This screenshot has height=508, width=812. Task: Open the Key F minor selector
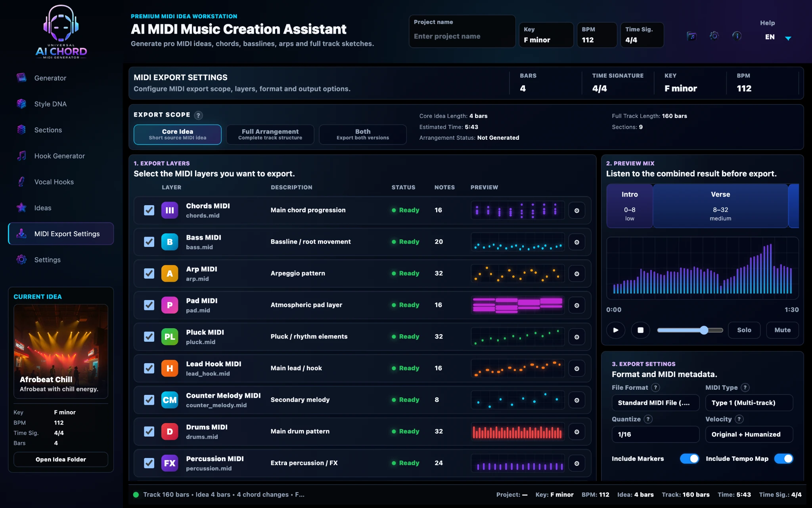pyautogui.click(x=546, y=35)
